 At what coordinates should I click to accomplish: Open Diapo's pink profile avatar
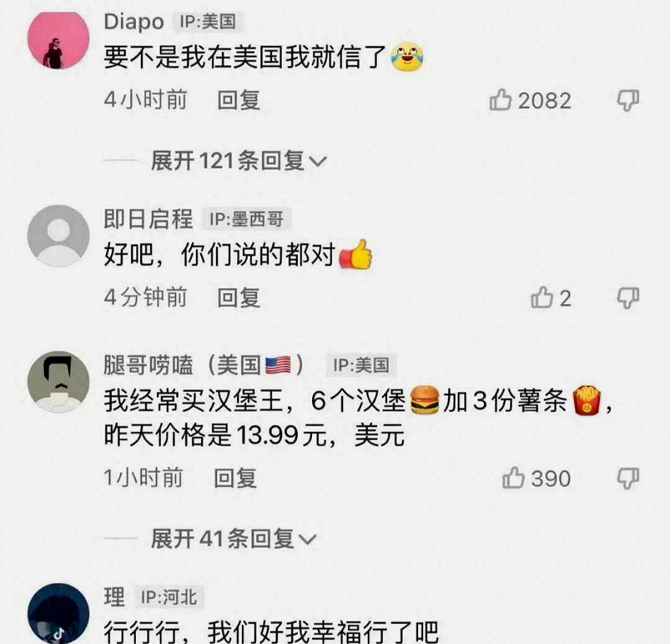[58, 39]
